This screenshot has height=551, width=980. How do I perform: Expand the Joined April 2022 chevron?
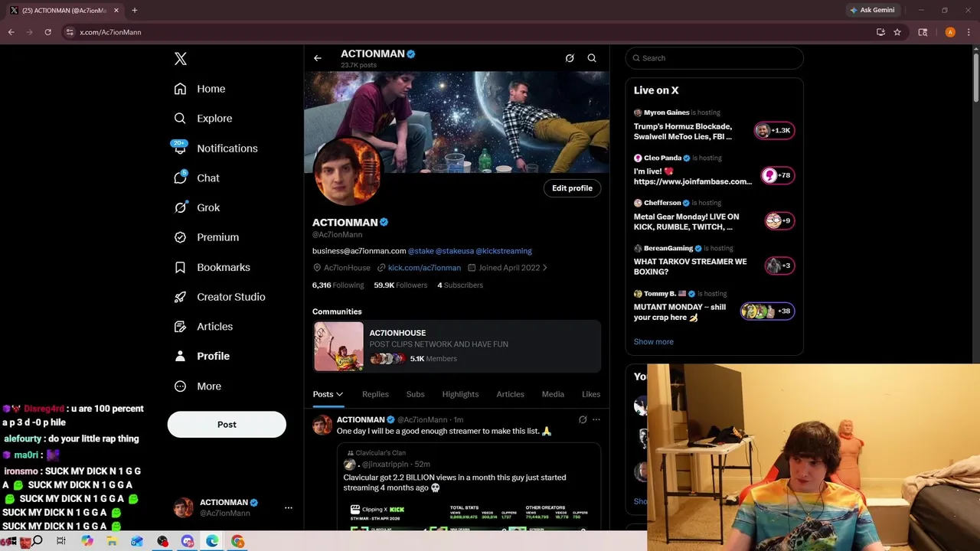pyautogui.click(x=544, y=268)
